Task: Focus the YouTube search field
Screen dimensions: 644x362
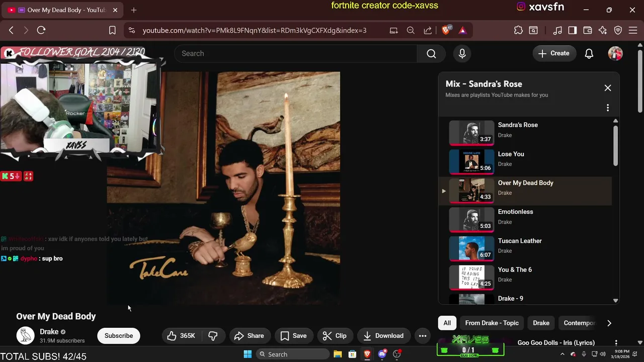Action: coord(295,53)
